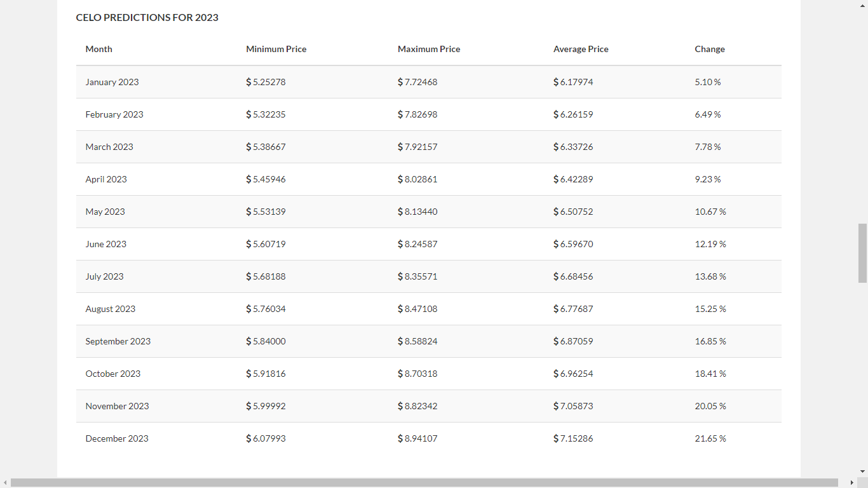The height and width of the screenshot is (488, 868).
Task: Click average price $6.68456
Action: pos(573,276)
